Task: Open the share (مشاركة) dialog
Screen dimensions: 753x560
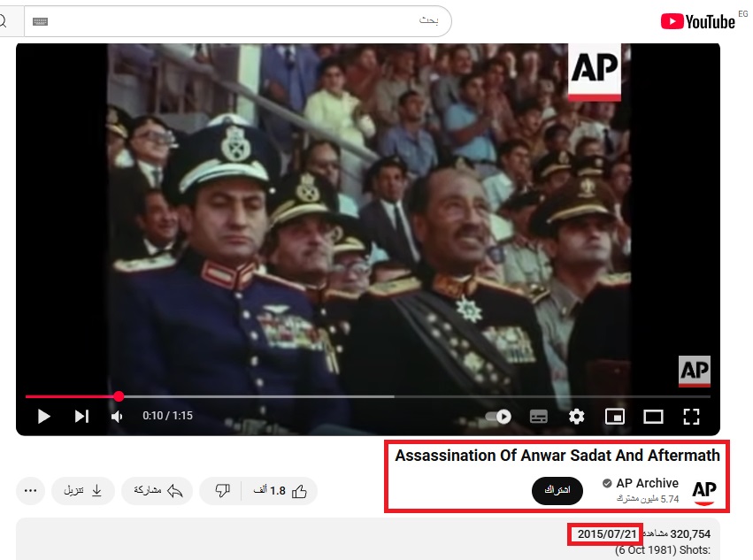Action: (x=157, y=491)
